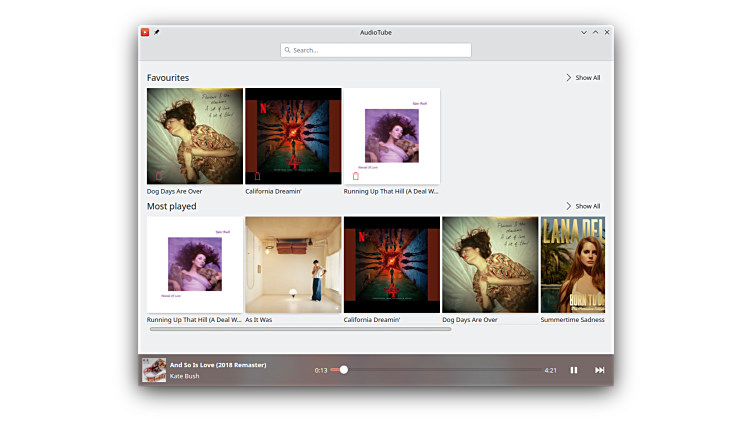The image size is (752, 423).
Task: Open now-playing album art thumbnail
Action: [152, 370]
